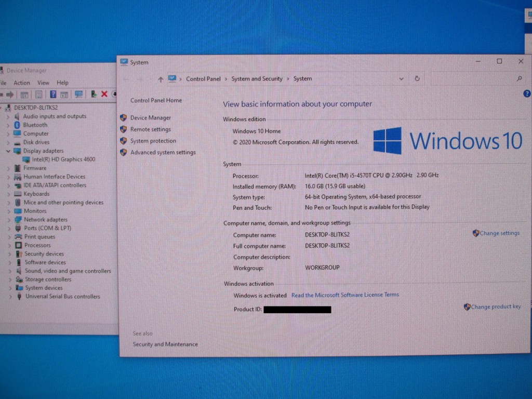Screen dimensions: 532x399
Task: Open the Action menu in Device Manager
Action: [21, 83]
